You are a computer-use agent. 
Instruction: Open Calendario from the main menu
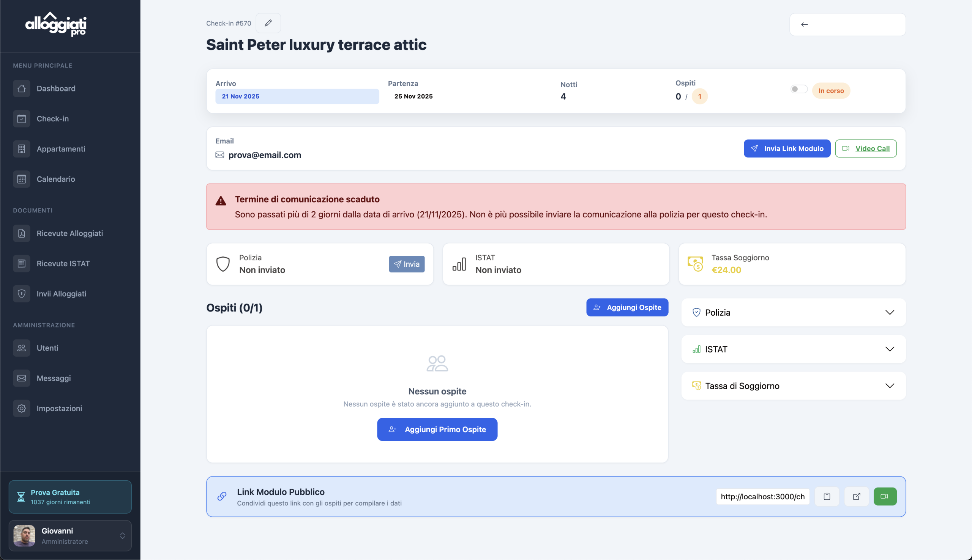click(x=55, y=179)
